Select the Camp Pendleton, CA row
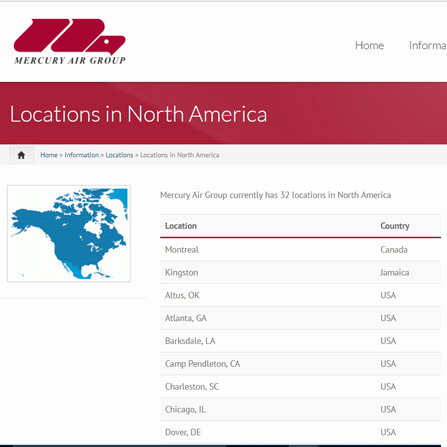The image size is (447, 447). pyautogui.click(x=300, y=364)
